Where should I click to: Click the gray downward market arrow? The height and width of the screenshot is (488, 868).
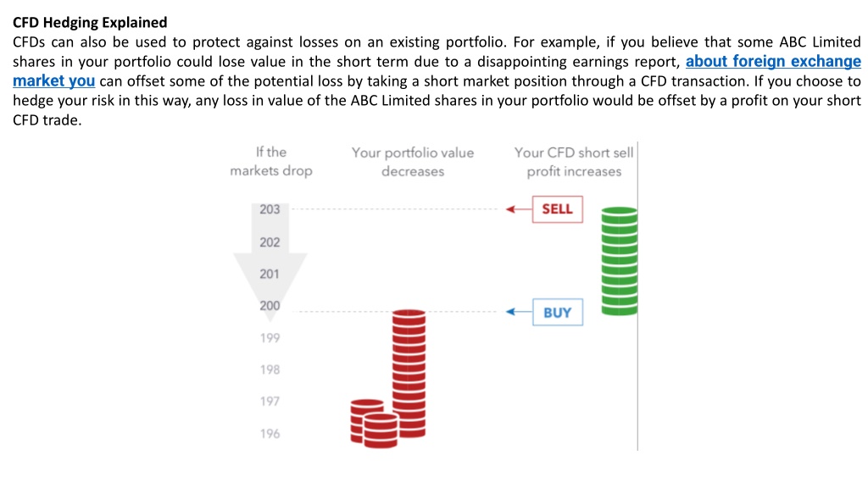point(270,261)
